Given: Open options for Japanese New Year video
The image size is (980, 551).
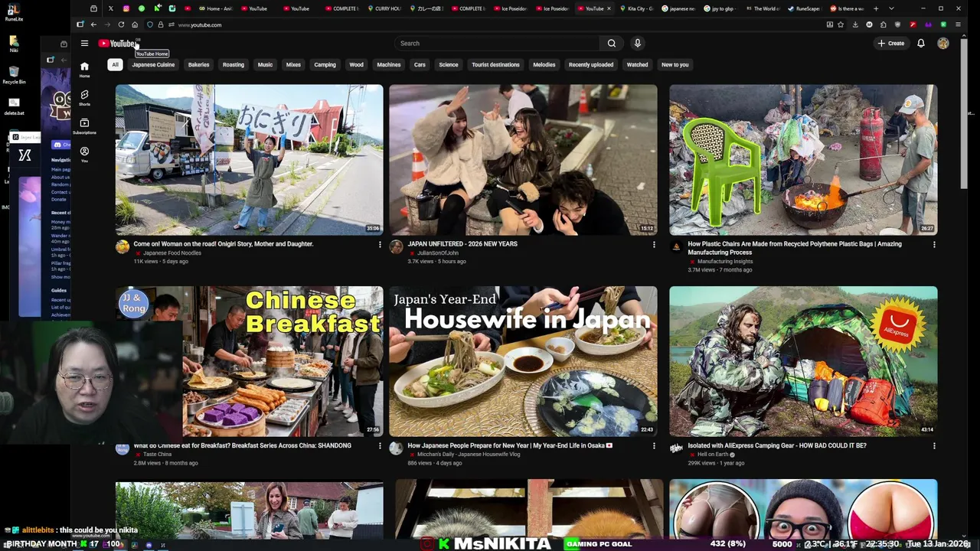Looking at the screenshot, I should click(654, 446).
